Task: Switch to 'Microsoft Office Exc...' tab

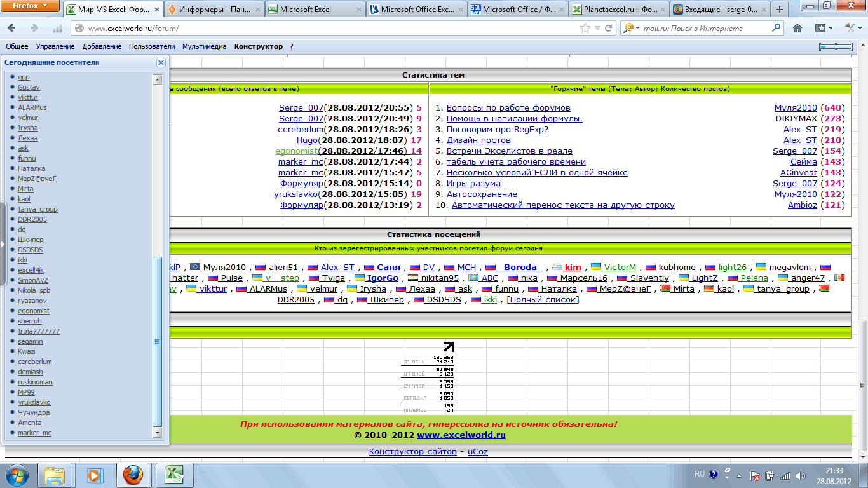Action: pyautogui.click(x=417, y=10)
